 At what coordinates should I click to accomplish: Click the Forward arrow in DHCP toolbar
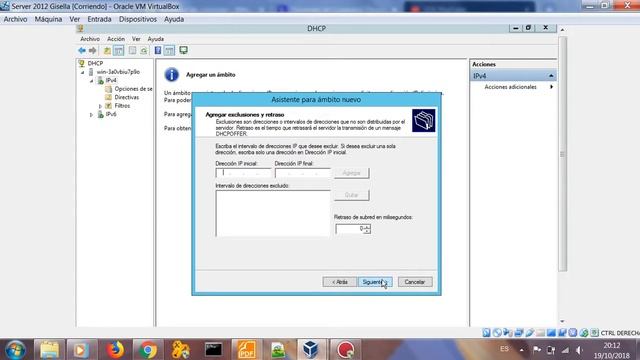[93, 50]
